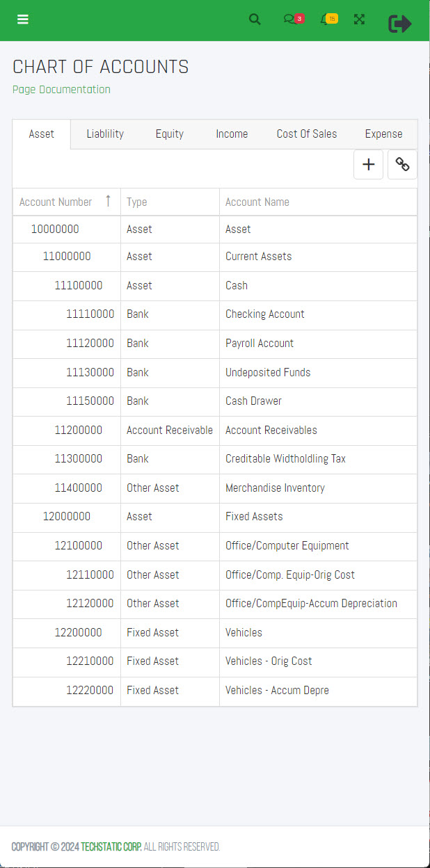Select the Current Assets account row
The image size is (430, 868).
click(258, 257)
